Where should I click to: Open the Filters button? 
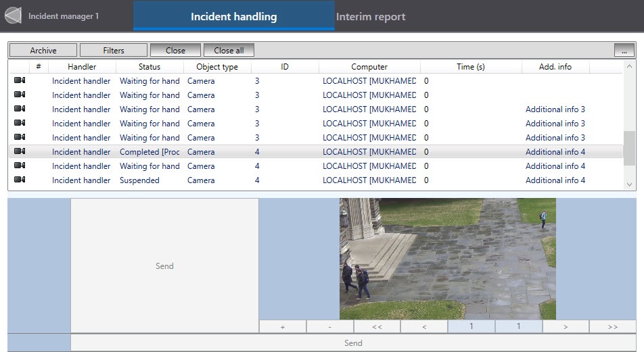114,50
